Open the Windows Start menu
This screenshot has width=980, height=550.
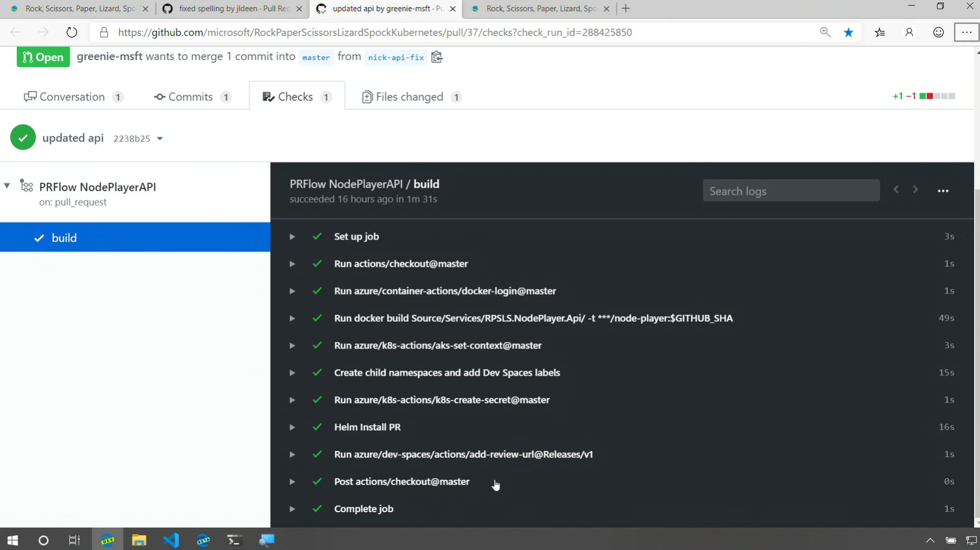click(x=12, y=540)
